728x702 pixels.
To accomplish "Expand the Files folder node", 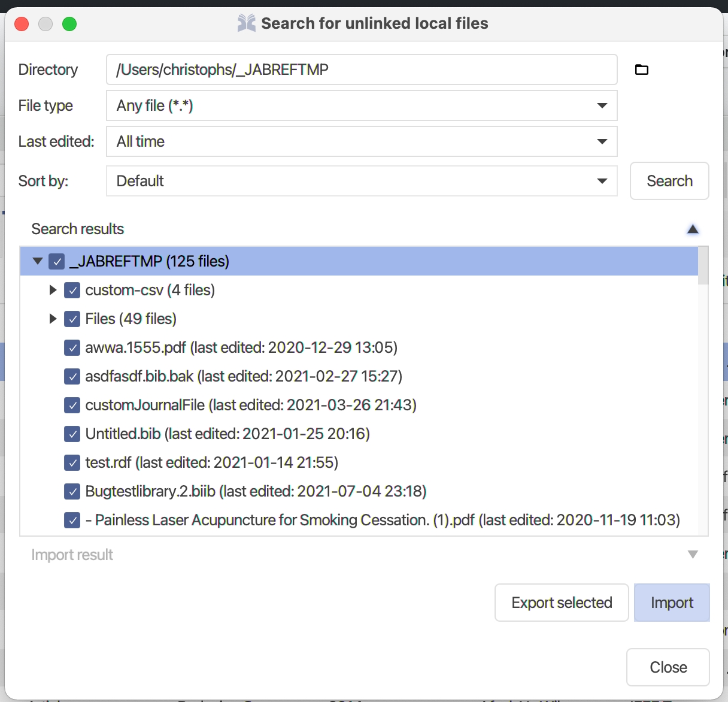I will [53, 319].
